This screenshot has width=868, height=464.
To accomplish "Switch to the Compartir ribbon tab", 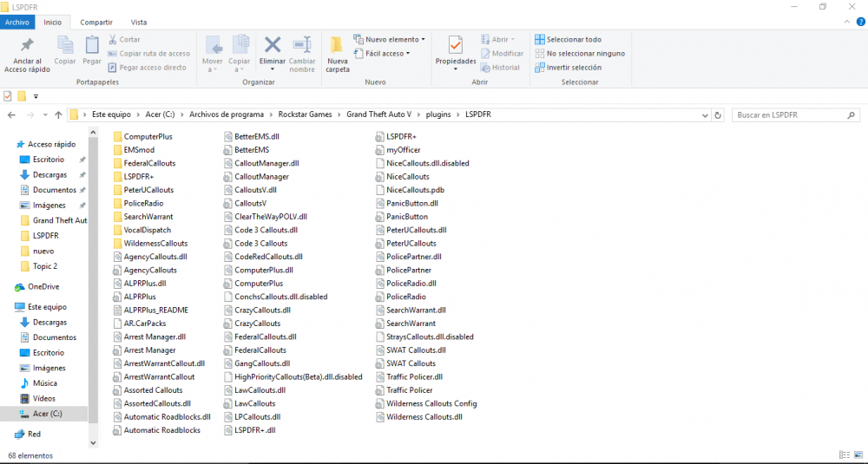I will (x=96, y=23).
